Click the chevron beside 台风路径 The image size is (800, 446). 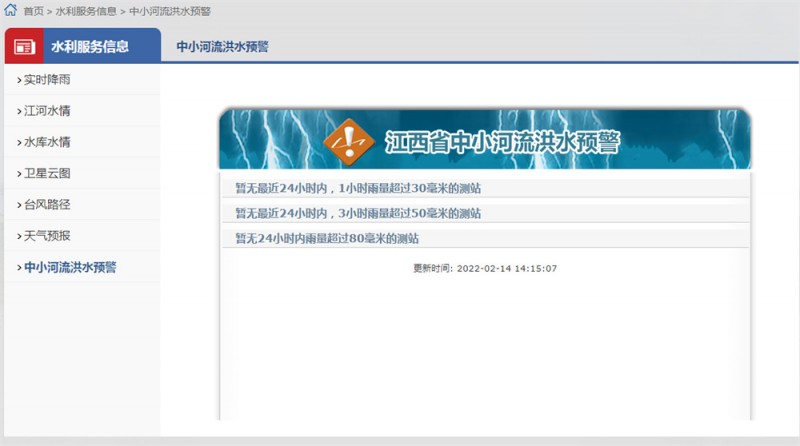tap(19, 205)
